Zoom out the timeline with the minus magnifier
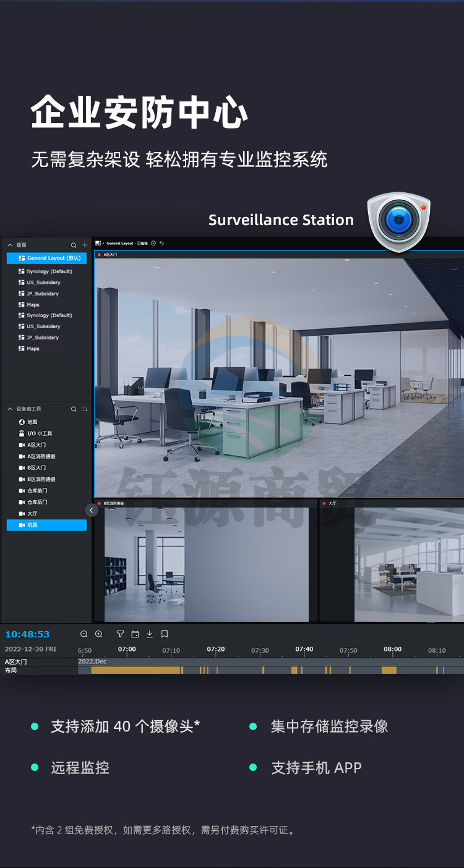 pyautogui.click(x=84, y=634)
